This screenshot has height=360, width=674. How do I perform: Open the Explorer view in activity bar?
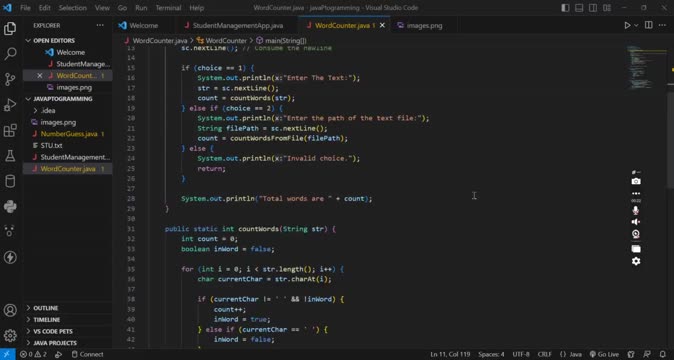point(10,28)
